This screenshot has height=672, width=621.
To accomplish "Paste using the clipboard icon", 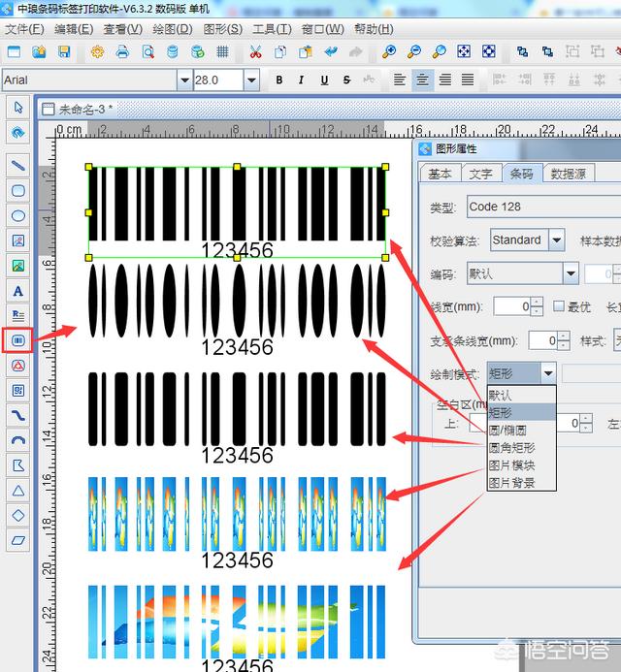I will pyautogui.click(x=305, y=51).
